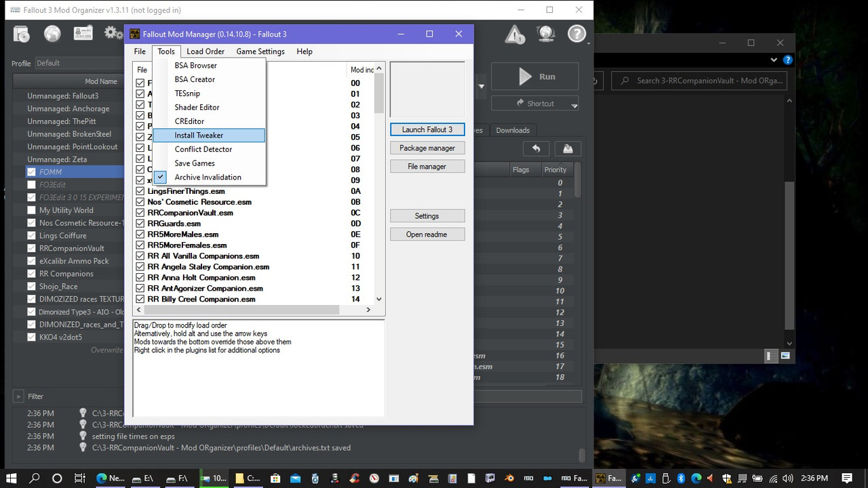Open the File menu in Fallout Mod Manager
Viewport: 868px width, 488px height.
pos(140,52)
